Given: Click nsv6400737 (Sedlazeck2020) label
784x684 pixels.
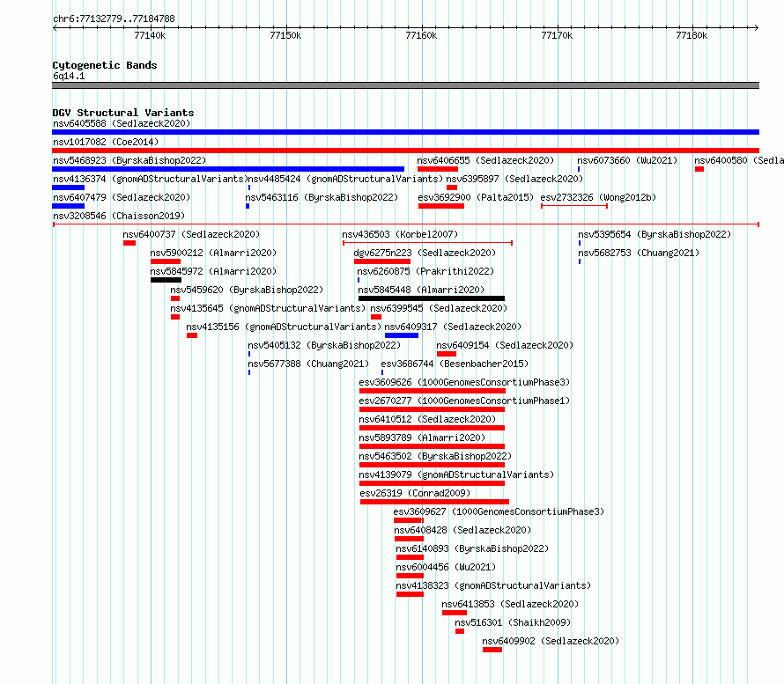Looking at the screenshot, I should tap(191, 234).
